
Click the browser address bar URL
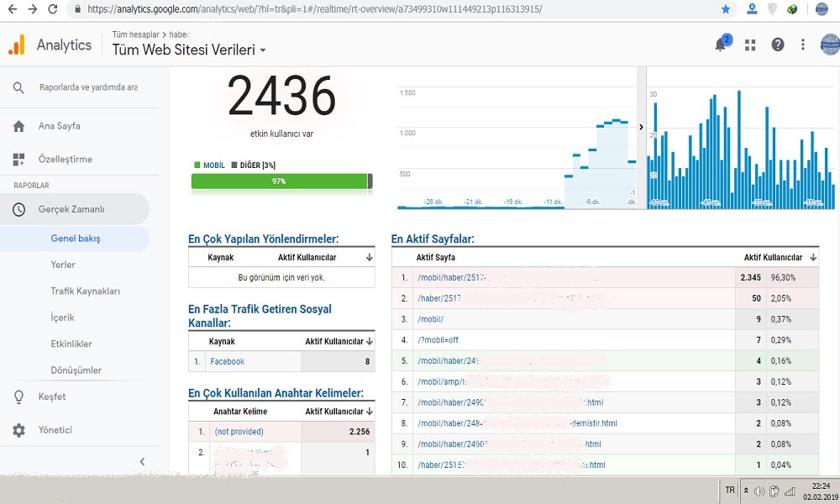point(314,9)
